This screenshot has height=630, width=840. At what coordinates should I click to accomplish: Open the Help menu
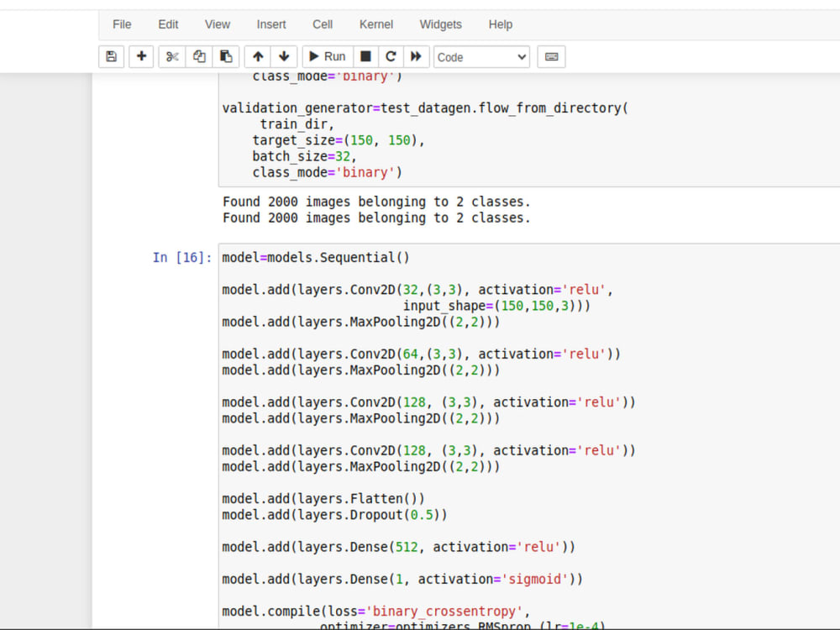coord(501,24)
